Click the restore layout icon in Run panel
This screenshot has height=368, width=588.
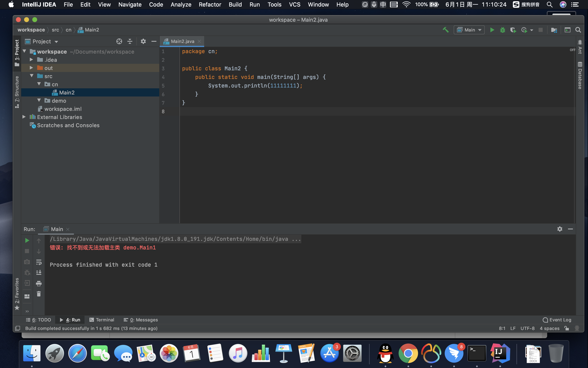click(x=27, y=296)
